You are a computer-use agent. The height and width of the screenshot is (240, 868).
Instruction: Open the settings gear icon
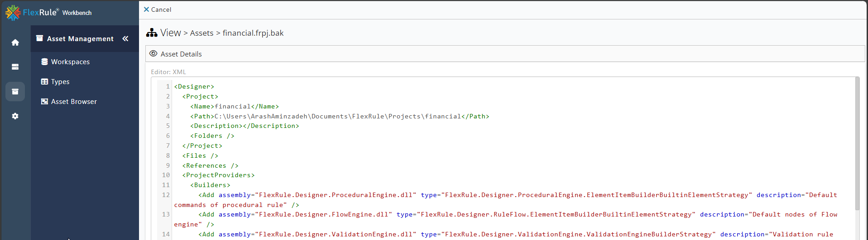tap(15, 116)
